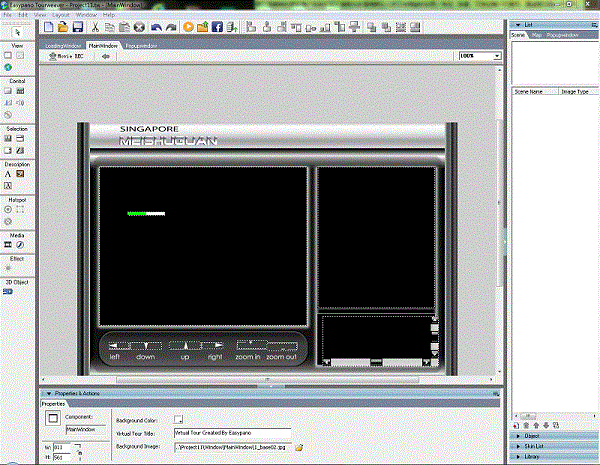Delete a scene with the trash icon in List panel
Image resolution: width=600 pixels, height=465 pixels.
coord(526,426)
